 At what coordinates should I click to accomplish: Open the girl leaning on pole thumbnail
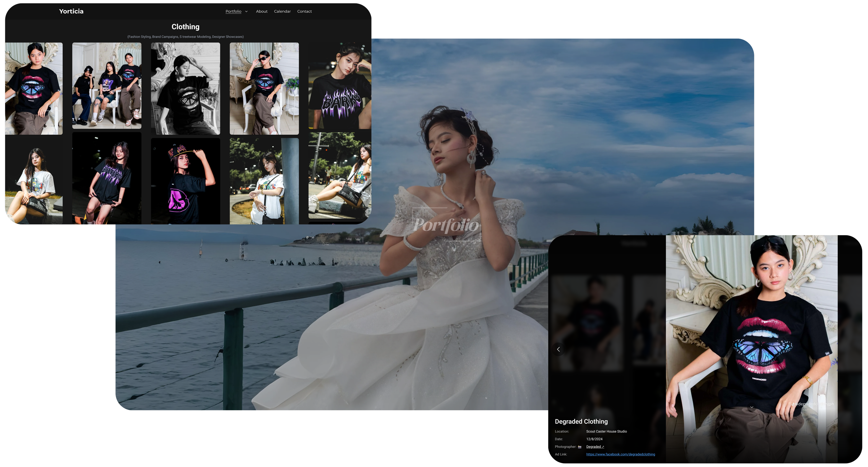coord(264,181)
